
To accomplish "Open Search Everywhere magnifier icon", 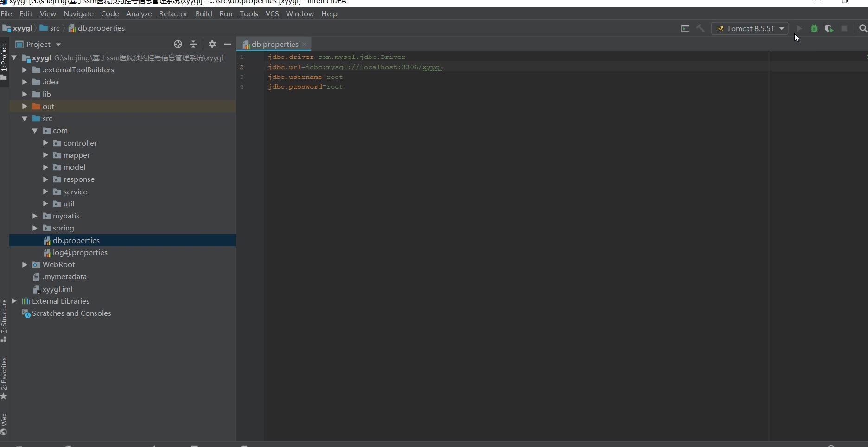I will coord(862,28).
